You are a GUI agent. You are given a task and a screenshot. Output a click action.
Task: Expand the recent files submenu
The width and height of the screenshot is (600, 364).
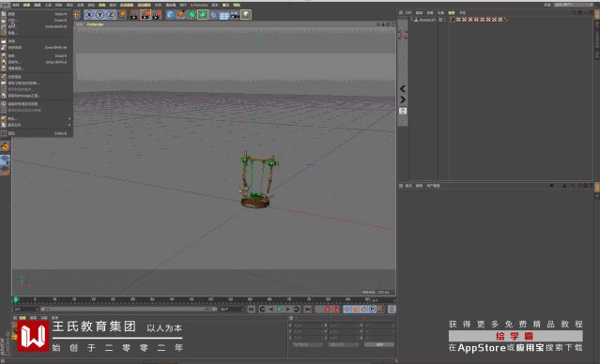pos(37,125)
